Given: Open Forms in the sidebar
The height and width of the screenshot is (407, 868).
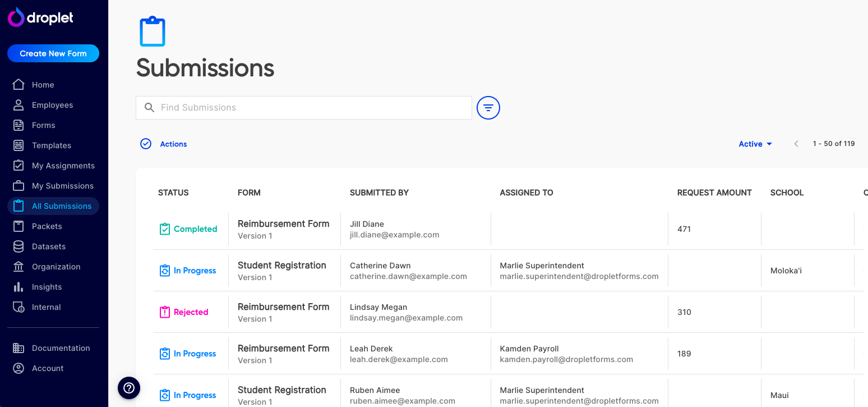Looking at the screenshot, I should click(x=53, y=125).
